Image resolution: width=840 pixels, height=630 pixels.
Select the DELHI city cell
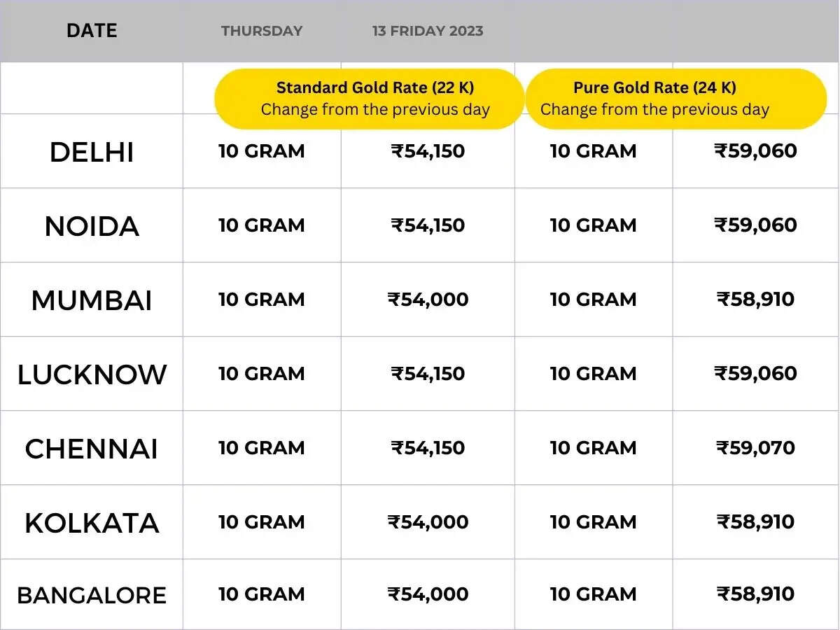(92, 152)
